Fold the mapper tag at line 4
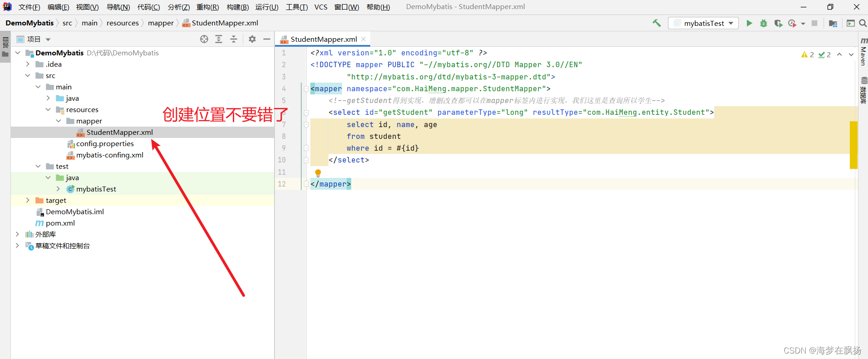 click(306, 89)
